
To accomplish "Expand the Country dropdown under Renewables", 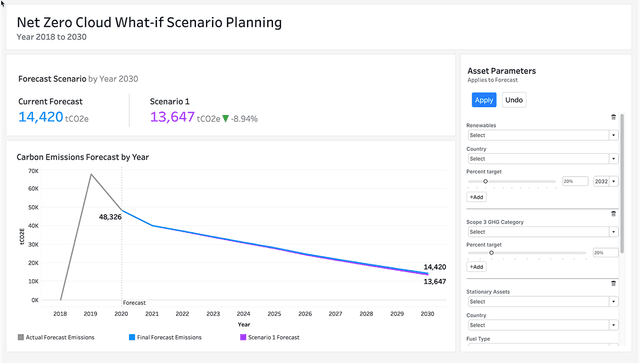I will (x=542, y=159).
